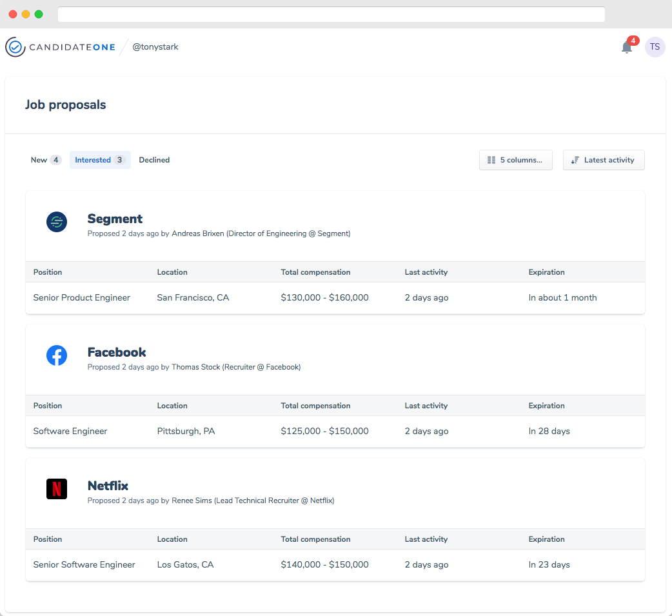Click the browser address bar
Viewport: 672px width, 616px height.
331,14
